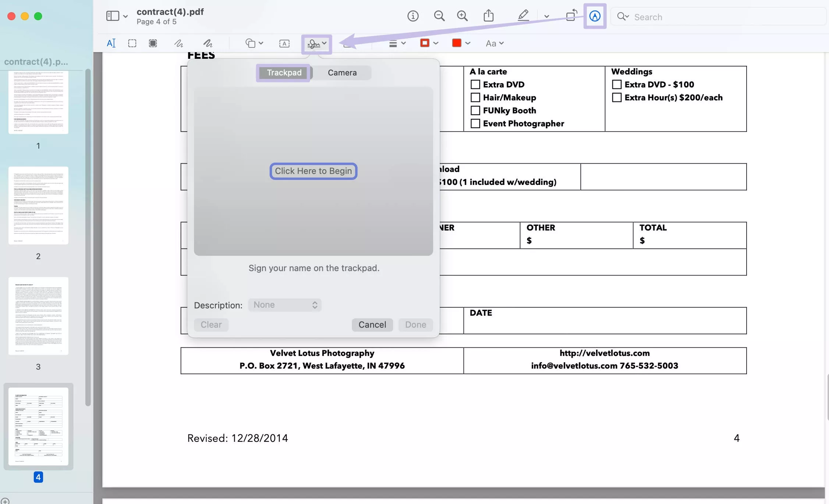Select the rectangular selection tool

click(x=132, y=43)
